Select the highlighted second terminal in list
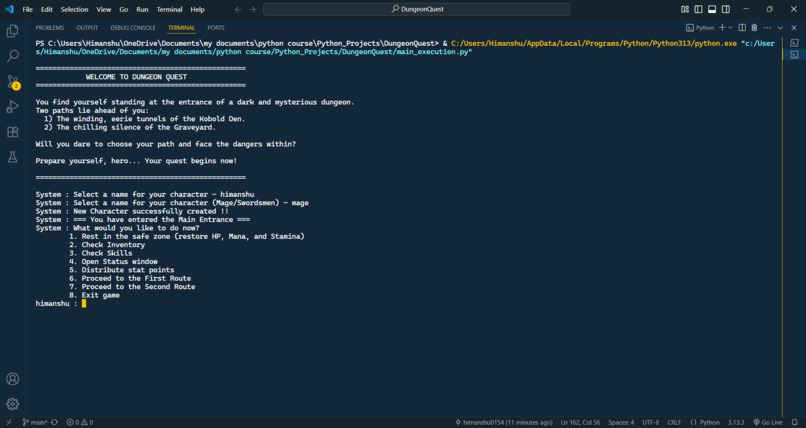The height and width of the screenshot is (428, 806). click(x=794, y=54)
